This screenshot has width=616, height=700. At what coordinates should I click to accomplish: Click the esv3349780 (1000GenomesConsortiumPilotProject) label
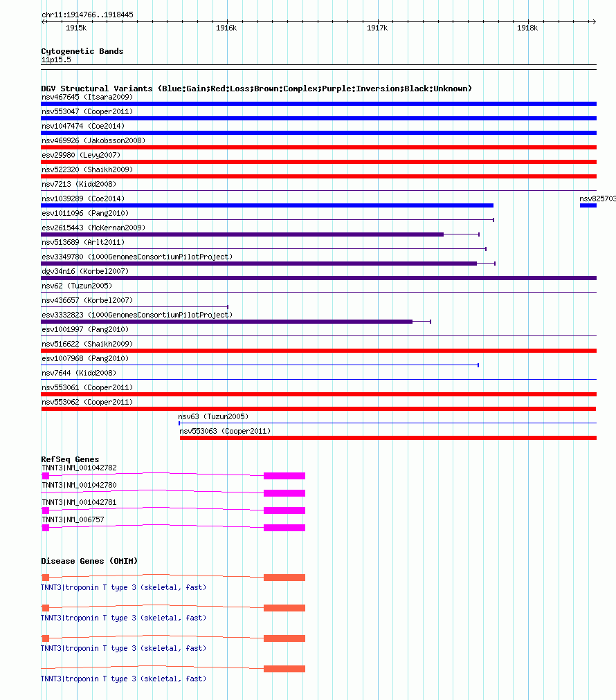pos(137,257)
